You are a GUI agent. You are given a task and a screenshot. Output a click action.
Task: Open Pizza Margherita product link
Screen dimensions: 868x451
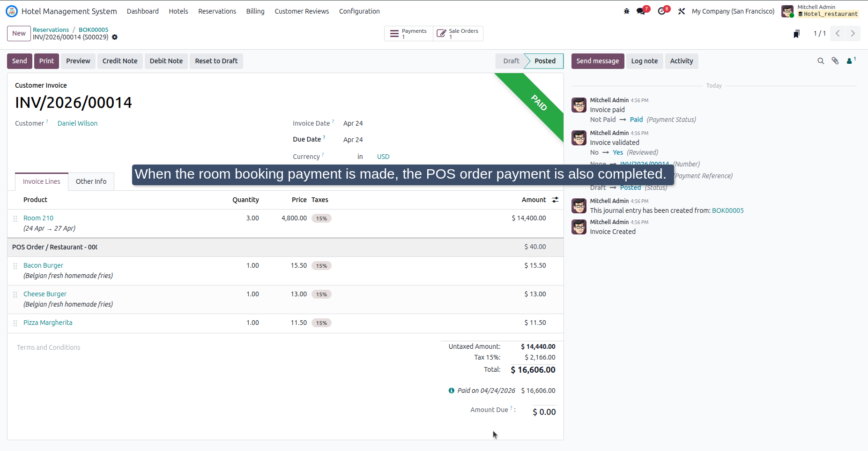48,323
